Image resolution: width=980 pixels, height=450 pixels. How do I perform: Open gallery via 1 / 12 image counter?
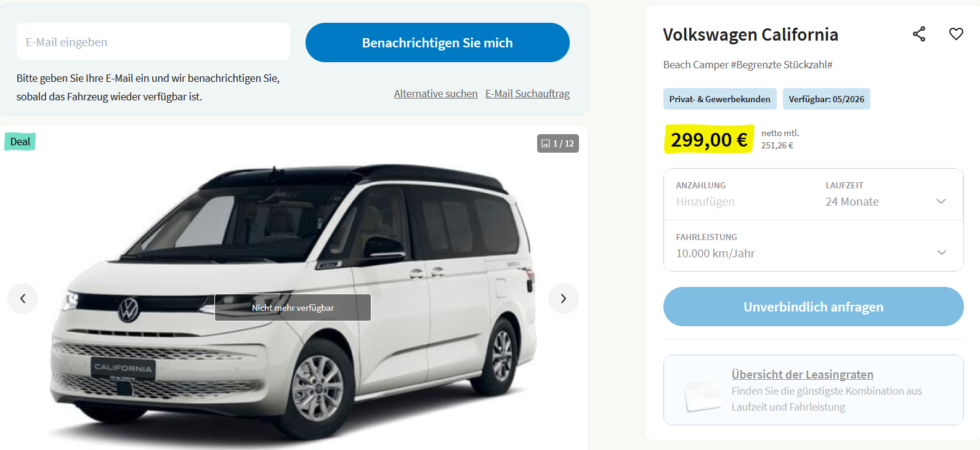[x=558, y=143]
